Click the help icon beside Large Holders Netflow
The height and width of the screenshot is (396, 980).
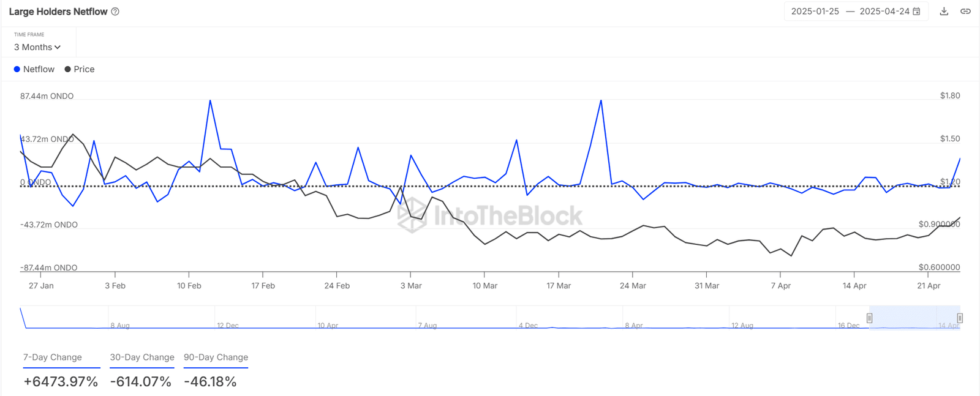(x=115, y=12)
